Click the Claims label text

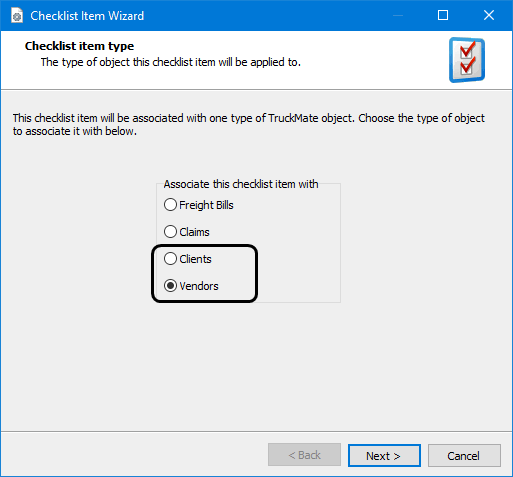[x=194, y=232]
